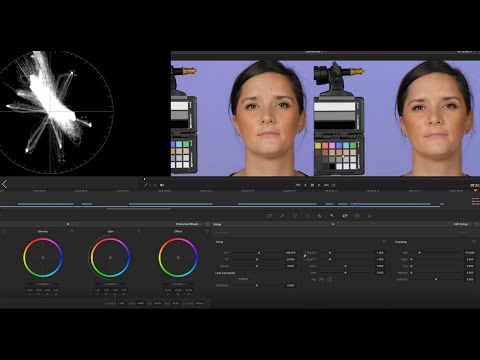Click the Offset master wheel slider
This screenshot has height=360, width=480.
tap(178, 284)
